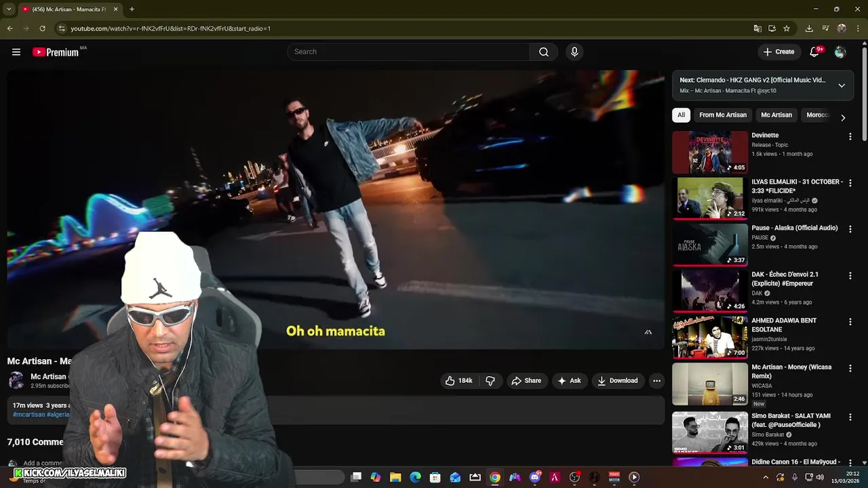Image resolution: width=868 pixels, height=488 pixels.
Task: Click Didine Canon 16 El Ma9youd title
Action: coord(796,462)
